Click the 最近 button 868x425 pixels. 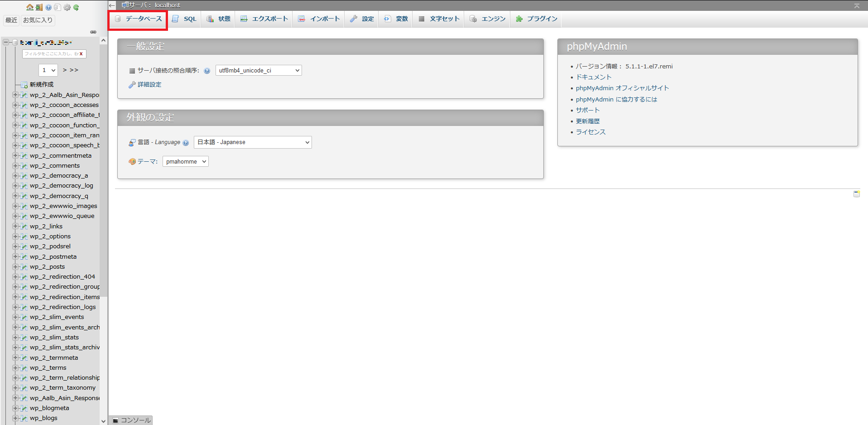pos(11,20)
